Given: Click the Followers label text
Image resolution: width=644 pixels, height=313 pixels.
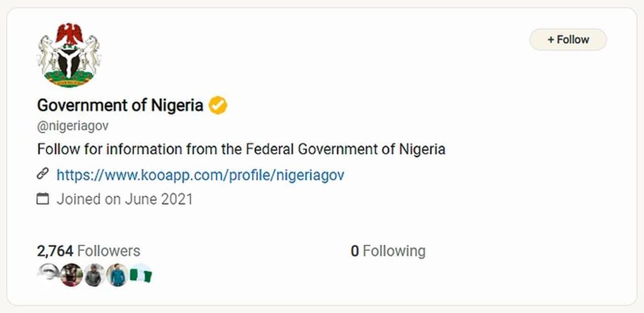Looking at the screenshot, I should (x=109, y=251).
